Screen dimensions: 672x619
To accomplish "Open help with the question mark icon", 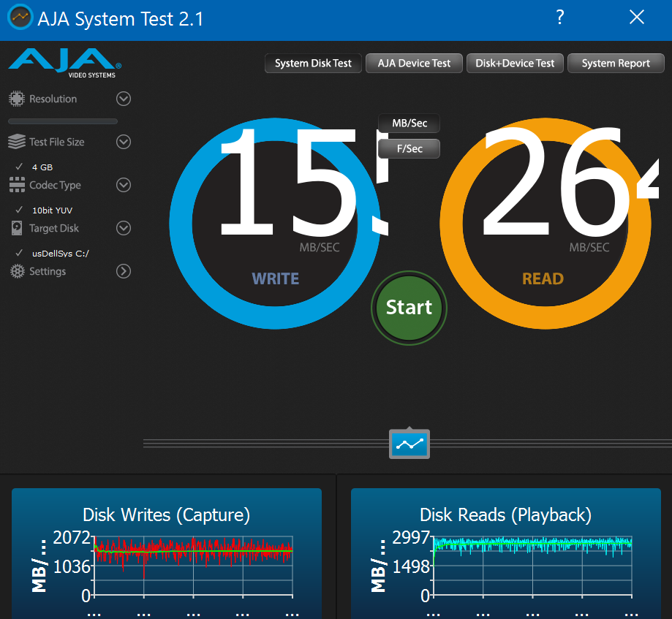I will click(x=559, y=18).
